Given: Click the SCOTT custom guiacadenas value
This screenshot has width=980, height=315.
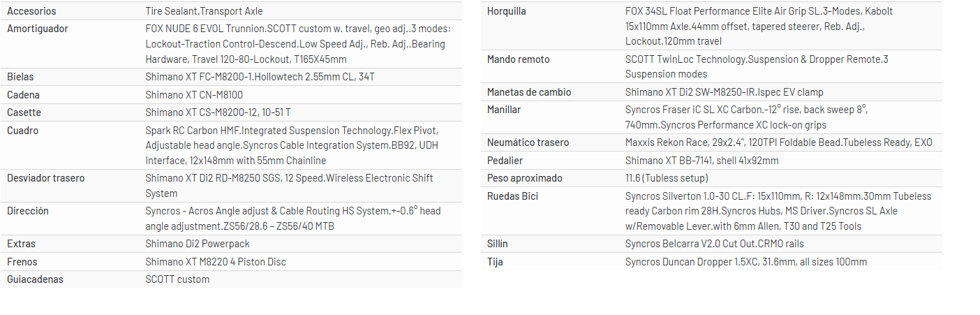Looking at the screenshot, I should tap(177, 279).
